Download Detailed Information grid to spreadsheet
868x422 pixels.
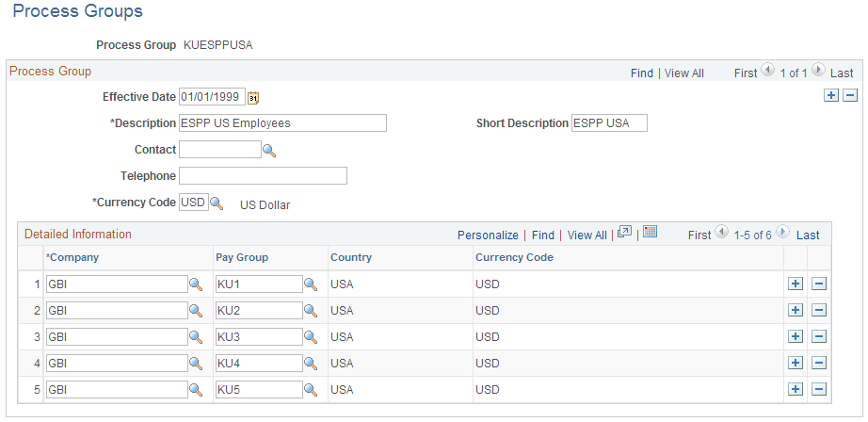650,234
